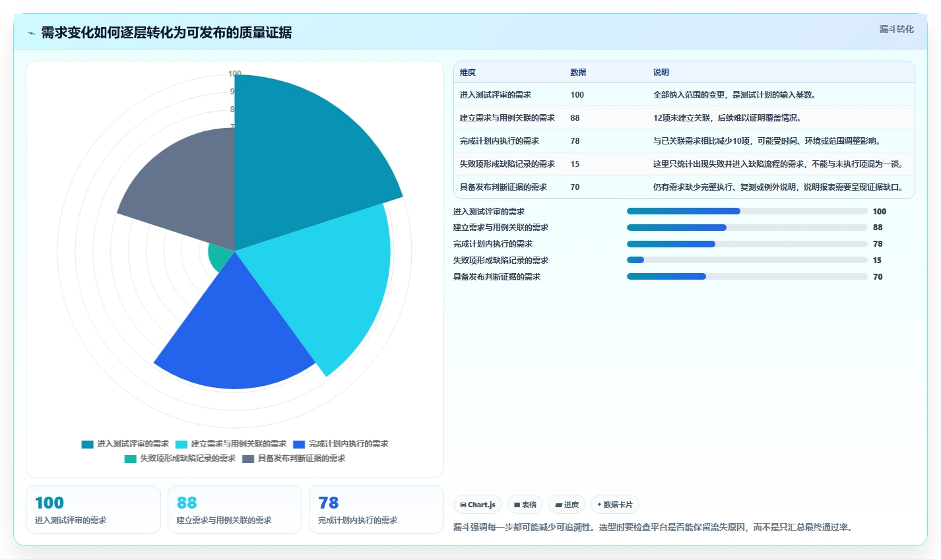Viewport: 941px width, 560px height.
Task: Select the 数据卡片 tag chip
Action: pyautogui.click(x=615, y=505)
